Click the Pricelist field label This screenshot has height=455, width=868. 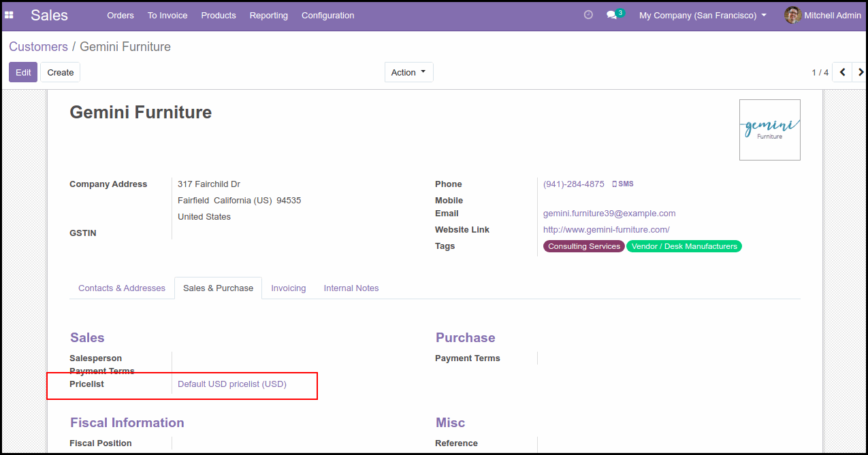[x=86, y=384]
